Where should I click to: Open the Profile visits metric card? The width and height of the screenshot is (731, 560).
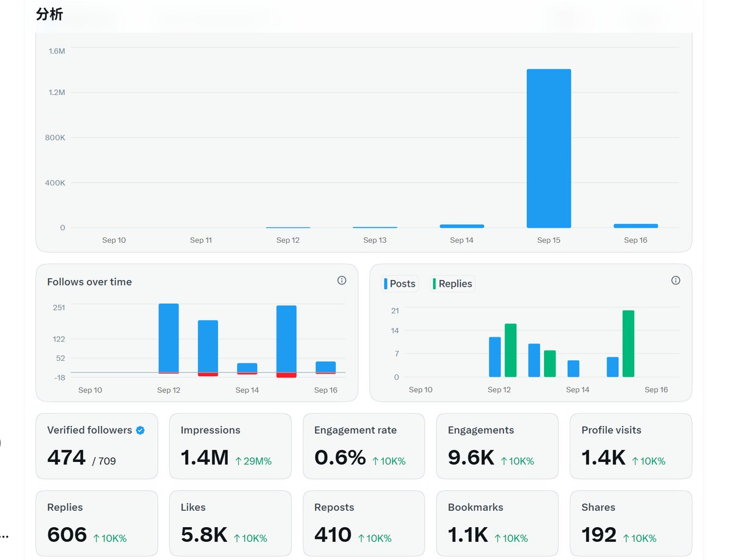630,446
